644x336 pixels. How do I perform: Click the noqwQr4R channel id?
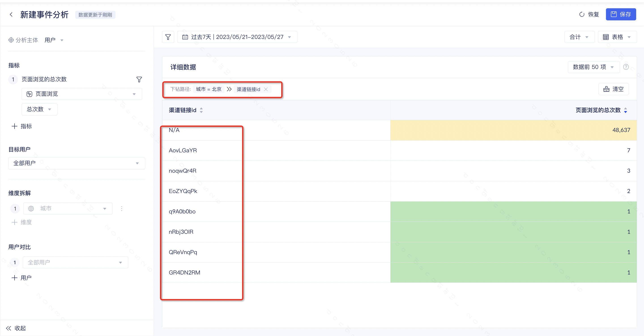183,171
